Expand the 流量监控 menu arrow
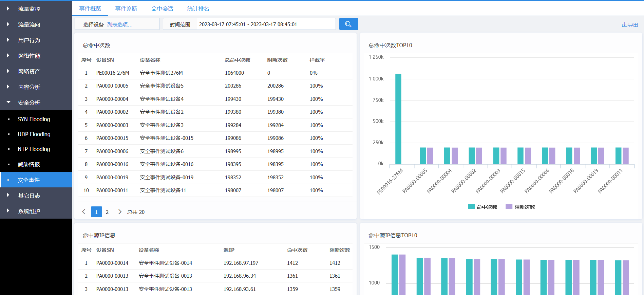The width and height of the screenshot is (644, 295). coord(8,8)
